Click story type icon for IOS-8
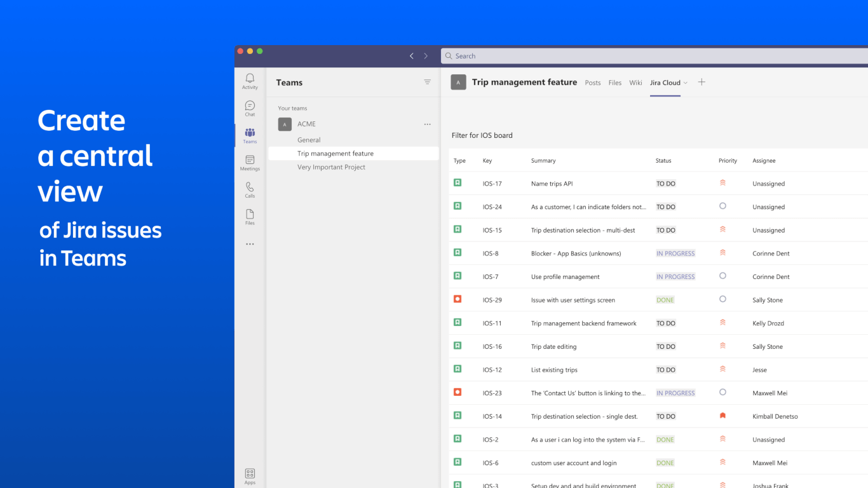The height and width of the screenshot is (488, 868). tap(457, 253)
